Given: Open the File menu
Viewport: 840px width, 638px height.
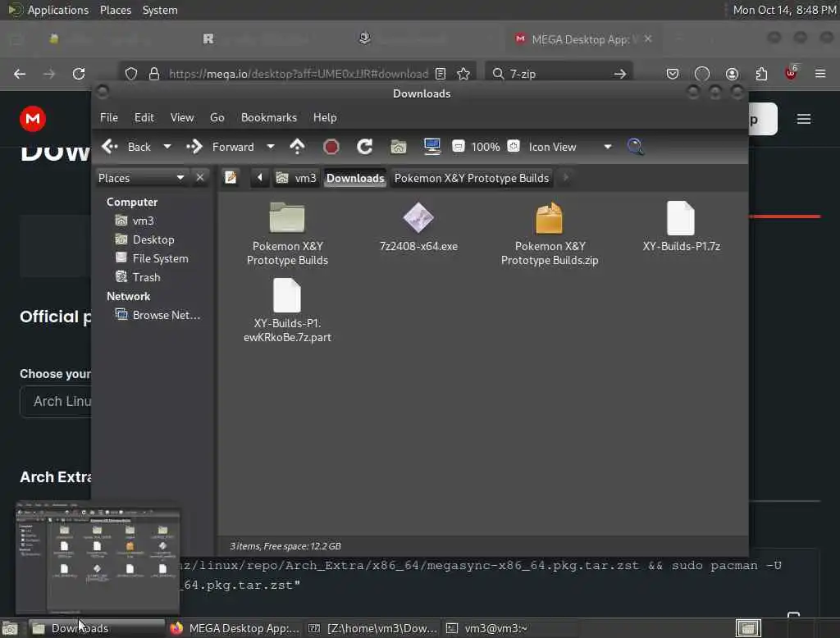Looking at the screenshot, I should (109, 117).
